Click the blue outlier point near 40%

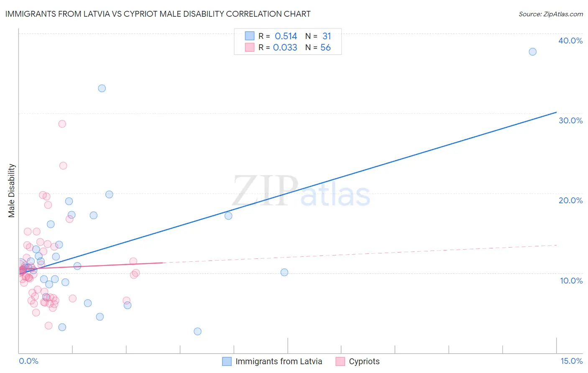tap(532, 52)
